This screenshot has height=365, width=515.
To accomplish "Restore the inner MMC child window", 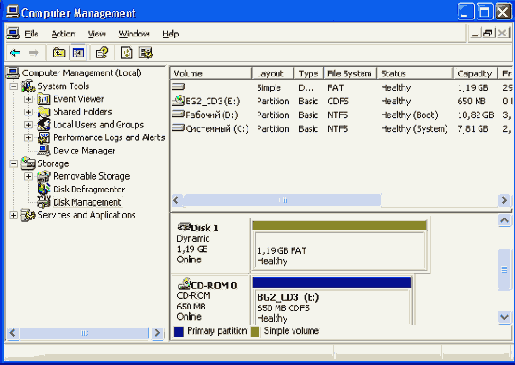I will (488, 33).
